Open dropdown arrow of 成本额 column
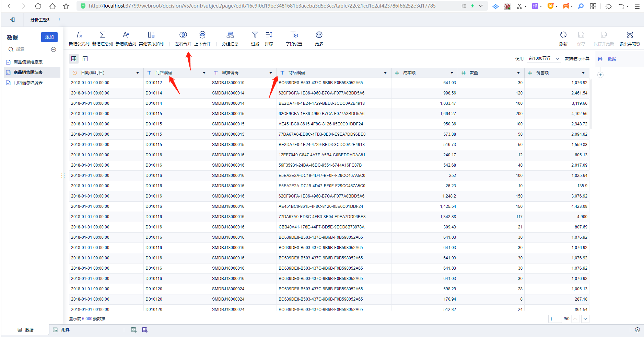This screenshot has width=644, height=337. coord(452,73)
